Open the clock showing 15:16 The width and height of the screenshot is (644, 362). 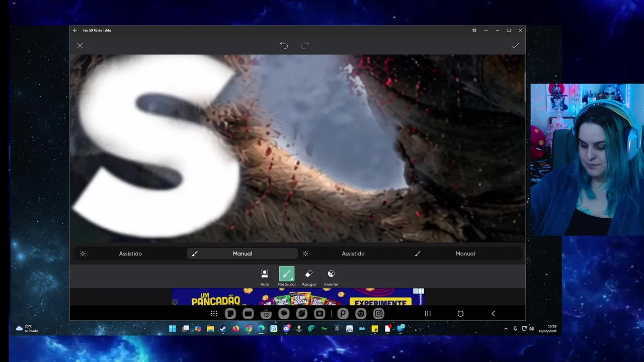(x=547, y=329)
